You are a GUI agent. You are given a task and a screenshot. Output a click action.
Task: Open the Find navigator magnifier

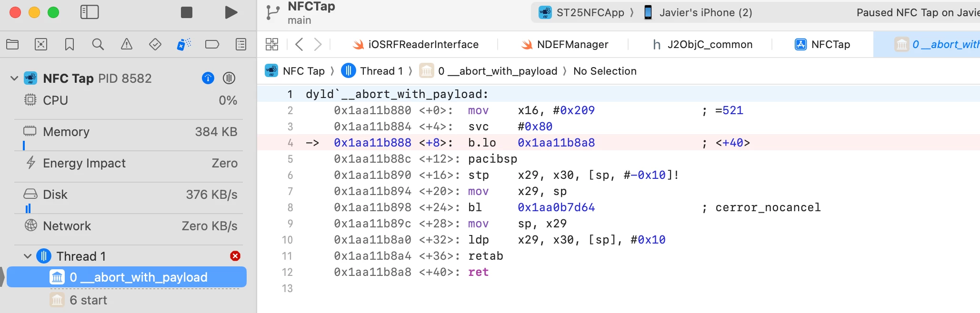coord(98,45)
